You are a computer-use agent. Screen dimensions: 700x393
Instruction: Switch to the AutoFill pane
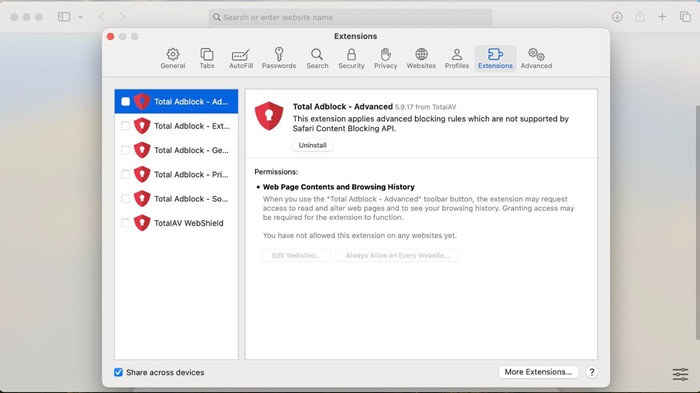click(241, 59)
